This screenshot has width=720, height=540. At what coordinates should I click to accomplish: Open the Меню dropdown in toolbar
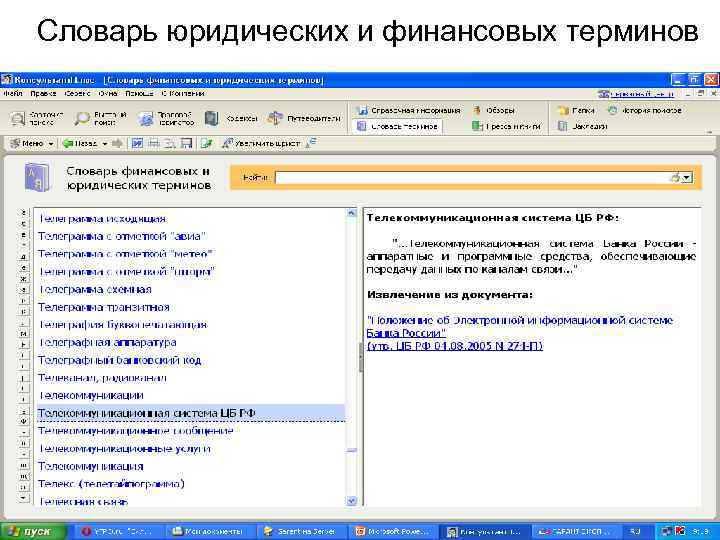pyautogui.click(x=32, y=144)
